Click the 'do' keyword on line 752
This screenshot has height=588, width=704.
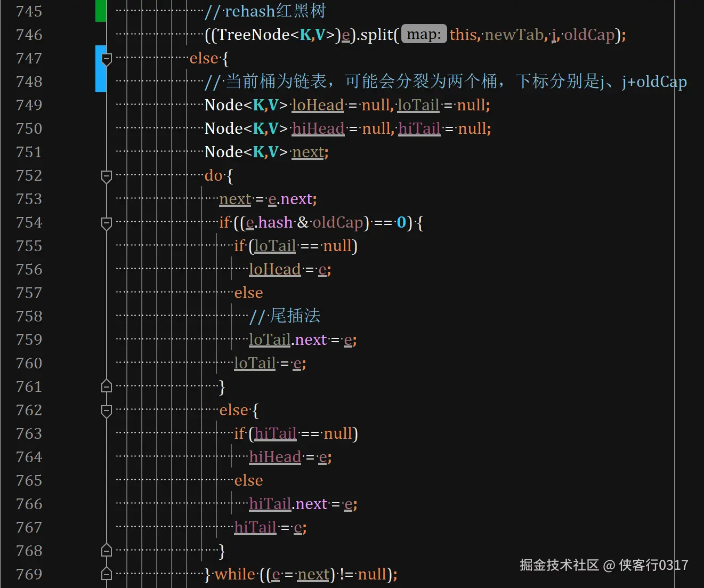(x=214, y=175)
